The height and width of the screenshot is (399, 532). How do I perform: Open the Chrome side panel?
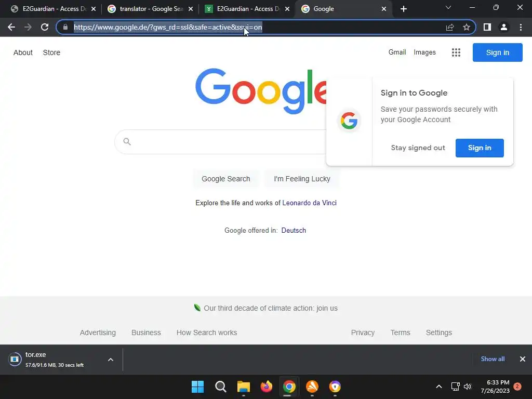(487, 27)
